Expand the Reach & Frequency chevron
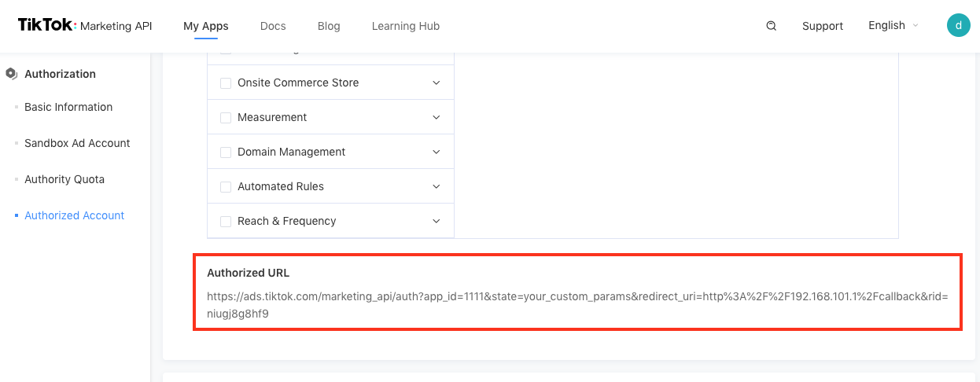This screenshot has height=382, width=980. (x=437, y=221)
